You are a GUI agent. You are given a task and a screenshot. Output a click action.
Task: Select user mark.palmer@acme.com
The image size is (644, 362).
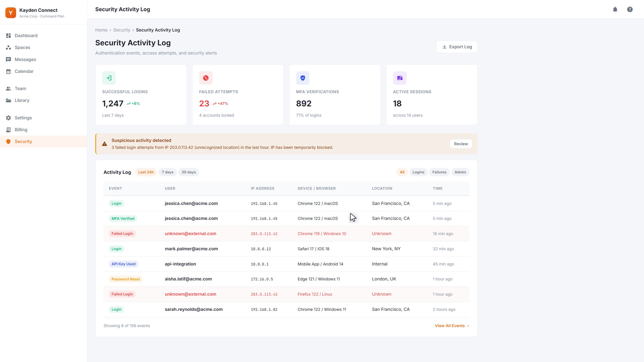191,249
